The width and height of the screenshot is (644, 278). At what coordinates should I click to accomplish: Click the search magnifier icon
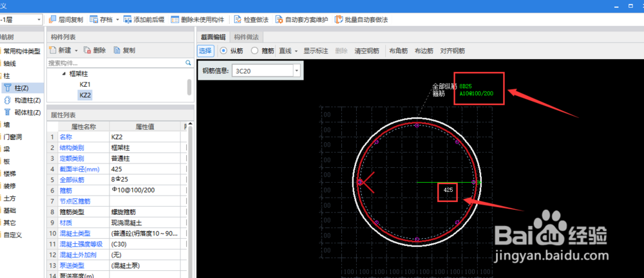(x=188, y=63)
